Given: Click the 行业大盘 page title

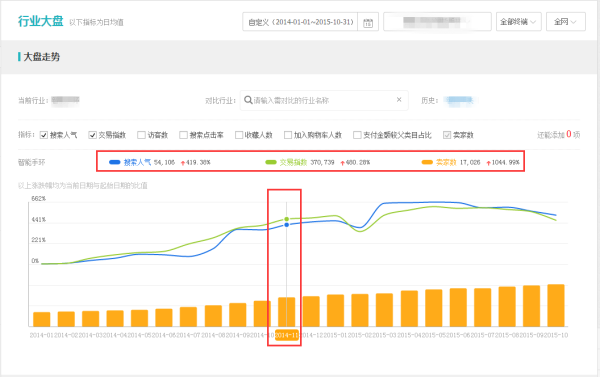Looking at the screenshot, I should [x=41, y=21].
